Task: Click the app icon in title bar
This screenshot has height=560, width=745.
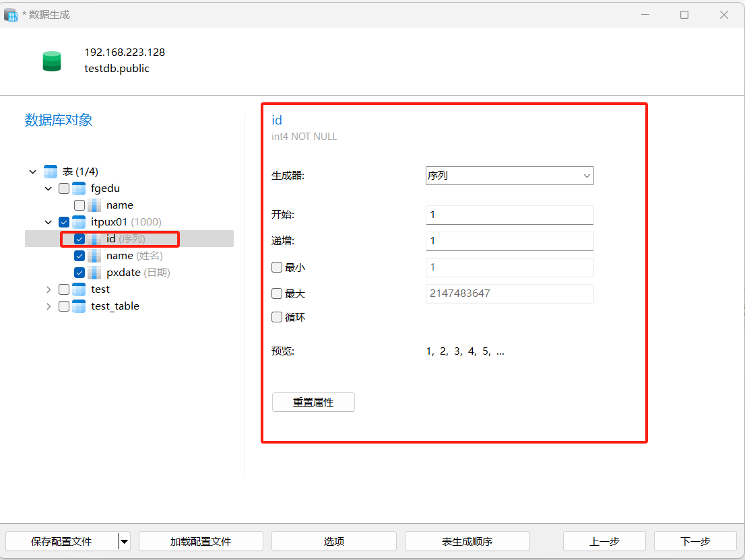Action: tap(11, 14)
